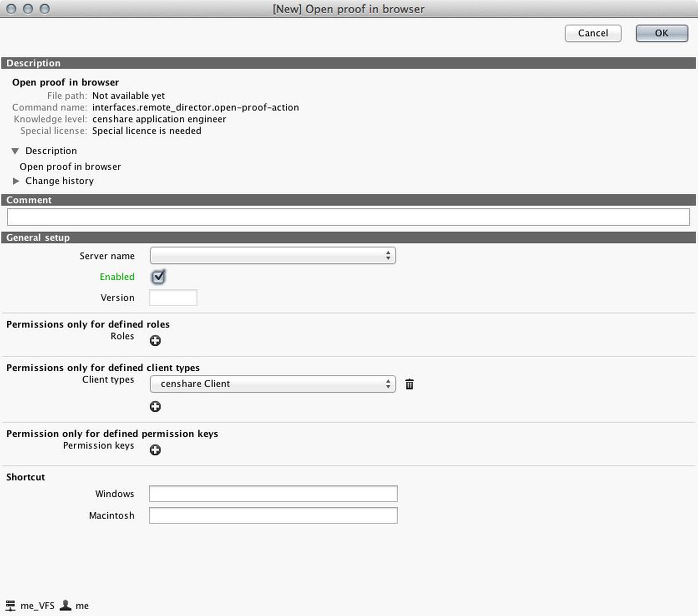Uncheck the Enabled checkbox
Image resolution: width=698 pixels, height=616 pixels.
(x=158, y=277)
